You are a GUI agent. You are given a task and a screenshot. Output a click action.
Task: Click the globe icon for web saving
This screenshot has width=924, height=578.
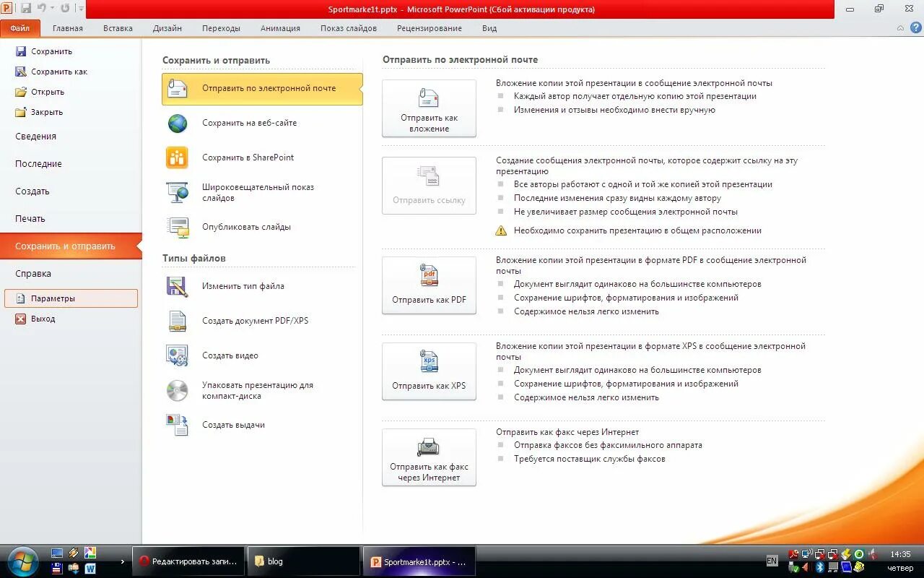[x=178, y=124]
